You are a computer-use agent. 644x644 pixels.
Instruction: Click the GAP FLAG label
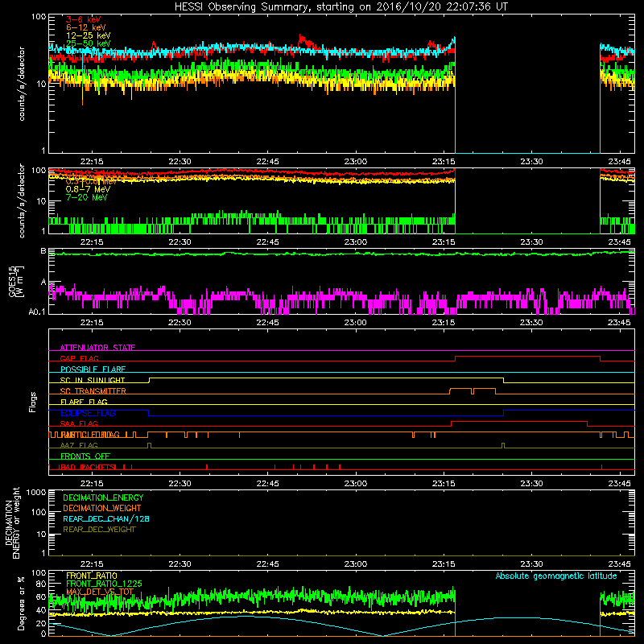click(79, 358)
